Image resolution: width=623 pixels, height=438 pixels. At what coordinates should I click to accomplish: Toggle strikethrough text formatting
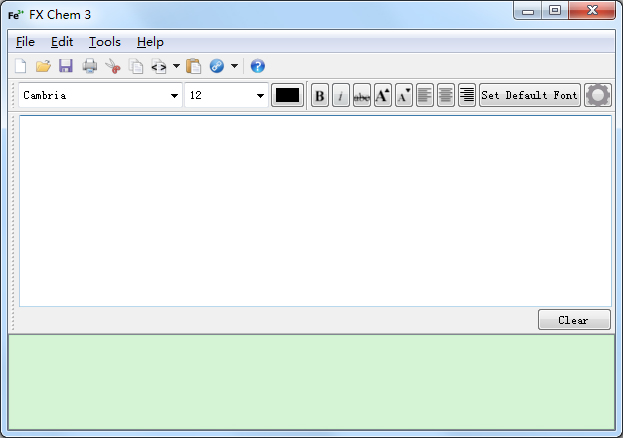tap(362, 96)
